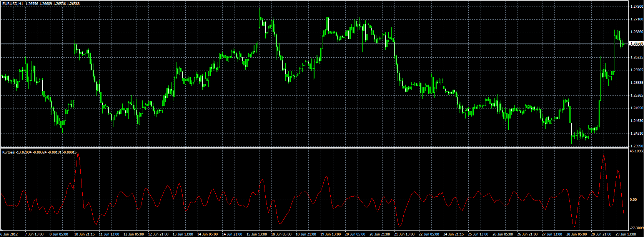Click the 26 Jun 05:00 time label
The height and width of the screenshot is (237, 644).
tap(503, 234)
